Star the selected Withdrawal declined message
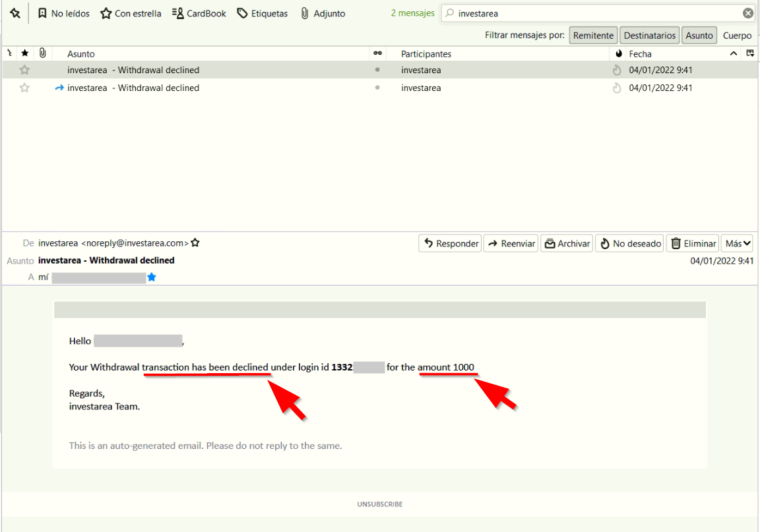 [24, 70]
